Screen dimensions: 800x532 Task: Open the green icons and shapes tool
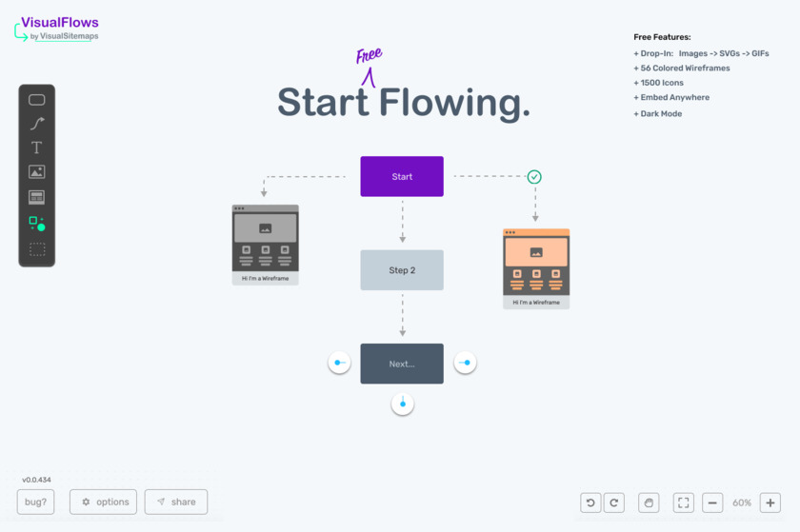pos(37,224)
